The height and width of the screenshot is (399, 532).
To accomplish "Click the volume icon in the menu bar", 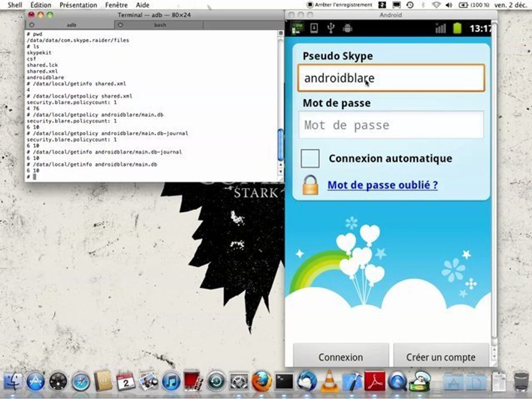I will tap(449, 5).
